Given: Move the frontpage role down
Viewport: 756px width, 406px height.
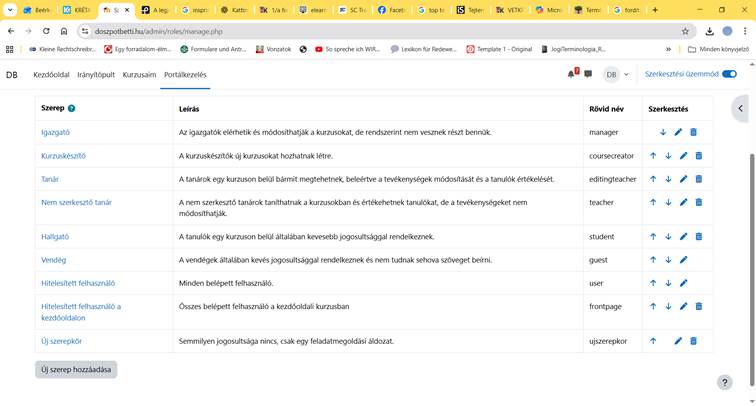Looking at the screenshot, I should pyautogui.click(x=668, y=306).
